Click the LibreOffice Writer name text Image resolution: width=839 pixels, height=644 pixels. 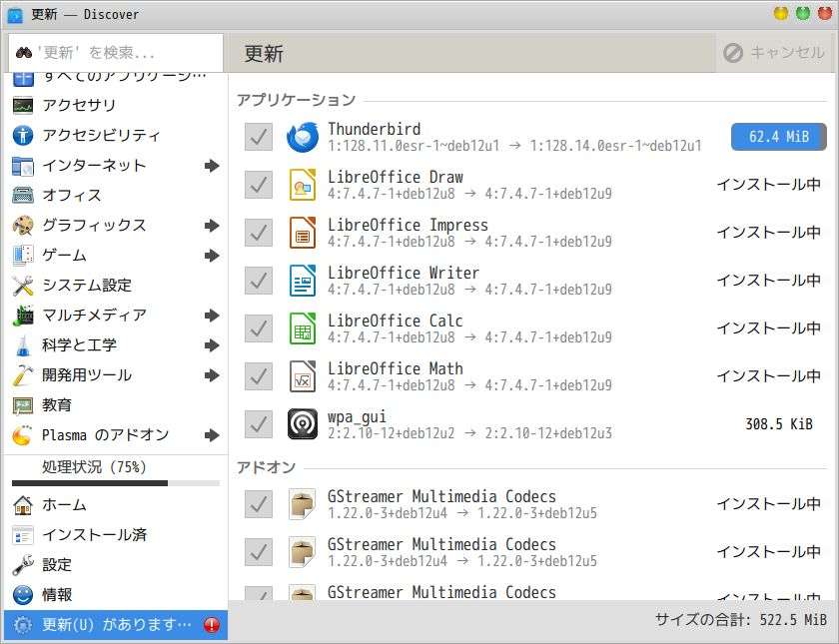coord(404,273)
